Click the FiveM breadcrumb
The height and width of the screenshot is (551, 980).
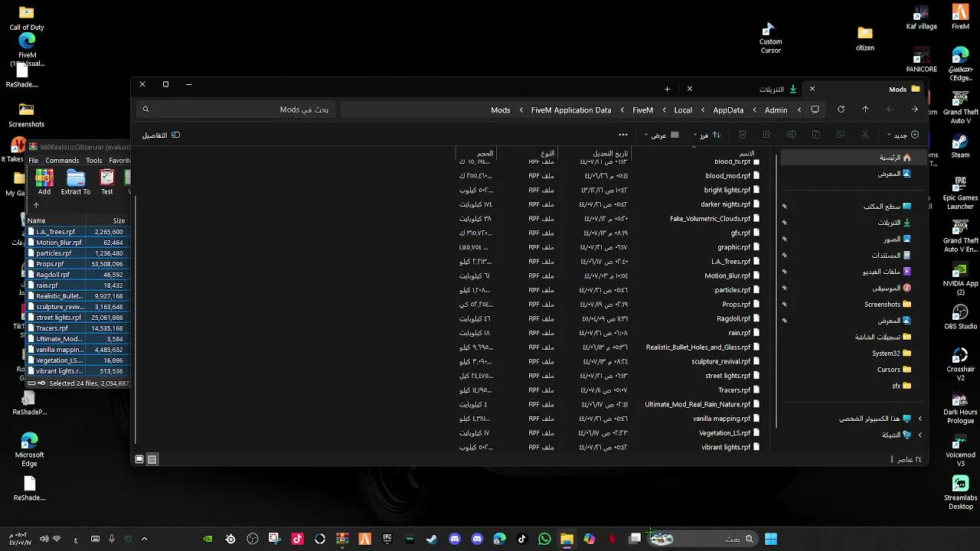pyautogui.click(x=642, y=110)
